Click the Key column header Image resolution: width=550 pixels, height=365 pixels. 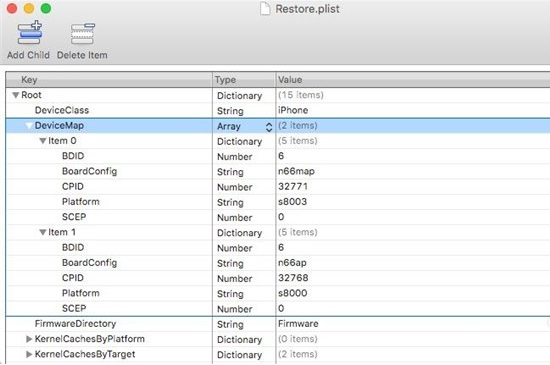click(x=109, y=80)
